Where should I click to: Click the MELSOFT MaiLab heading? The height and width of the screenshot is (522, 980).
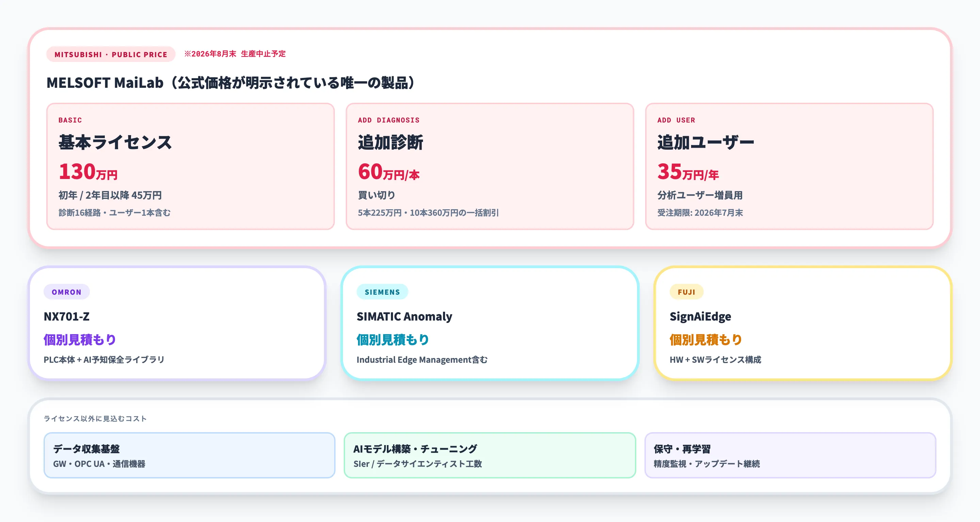[230, 82]
